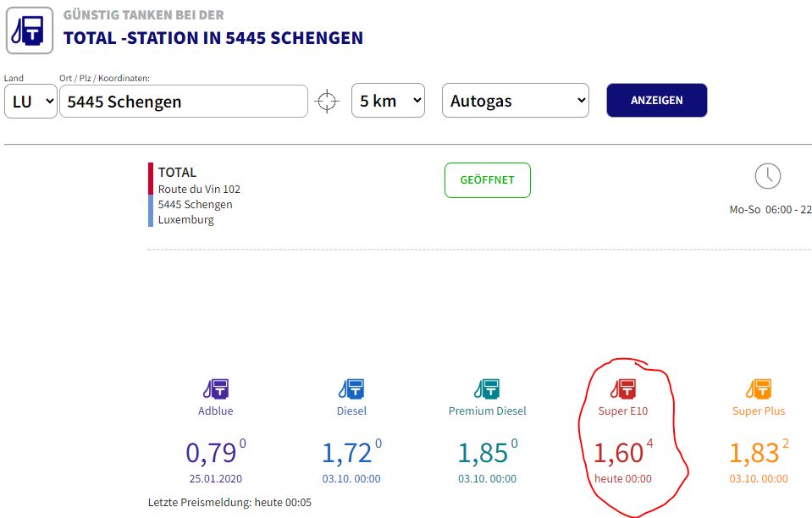Click the 5445 Schengen location input field

coord(183,102)
